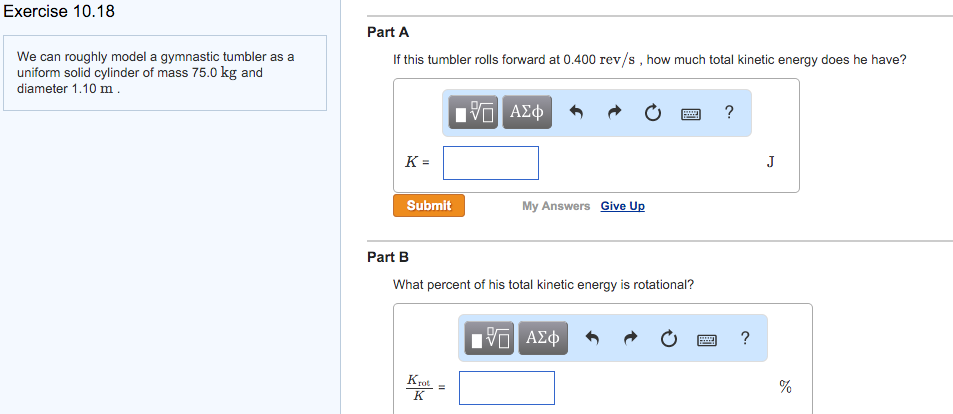Show Part A keyboard shortcuts
This screenshot has height=414, width=953.
tap(690, 113)
